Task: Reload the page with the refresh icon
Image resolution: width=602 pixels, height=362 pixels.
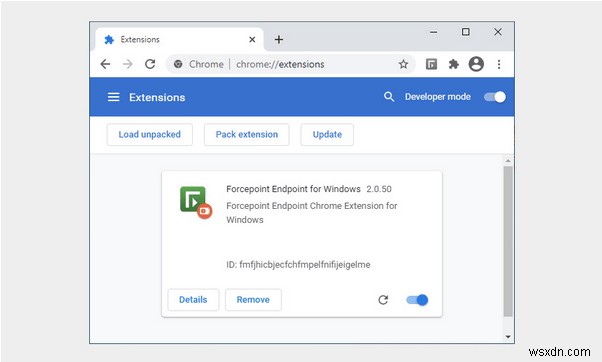Action: click(150, 64)
